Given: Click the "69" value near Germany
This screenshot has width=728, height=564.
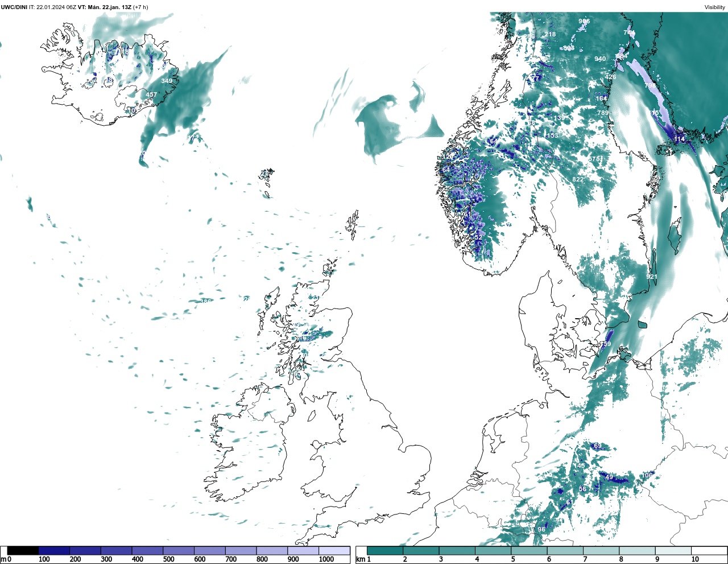Looking at the screenshot, I should pyautogui.click(x=598, y=446).
